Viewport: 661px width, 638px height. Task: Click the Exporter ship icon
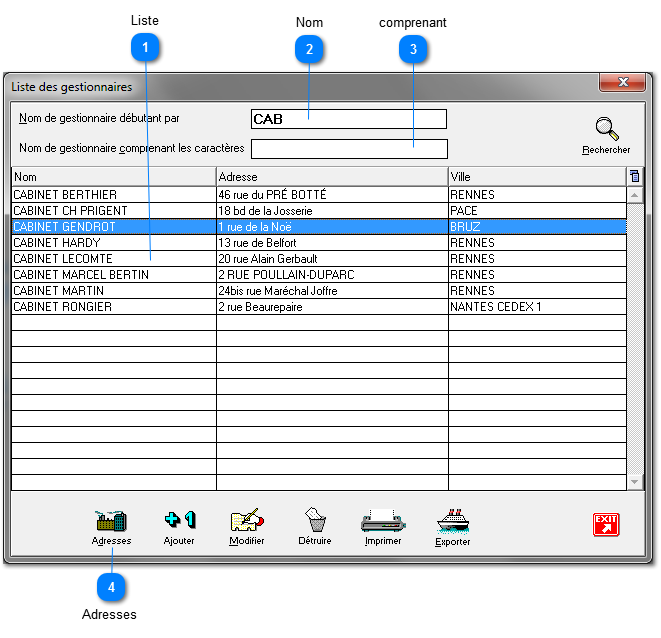[452, 520]
